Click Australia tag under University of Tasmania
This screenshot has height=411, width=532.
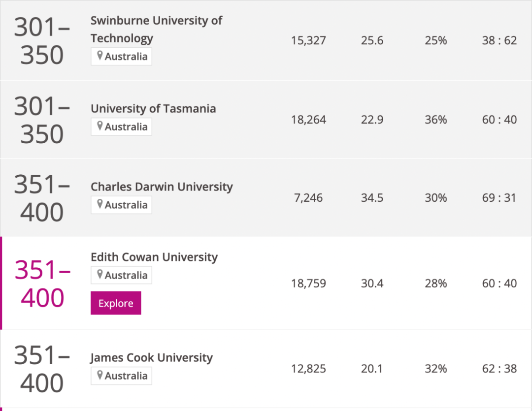(126, 127)
